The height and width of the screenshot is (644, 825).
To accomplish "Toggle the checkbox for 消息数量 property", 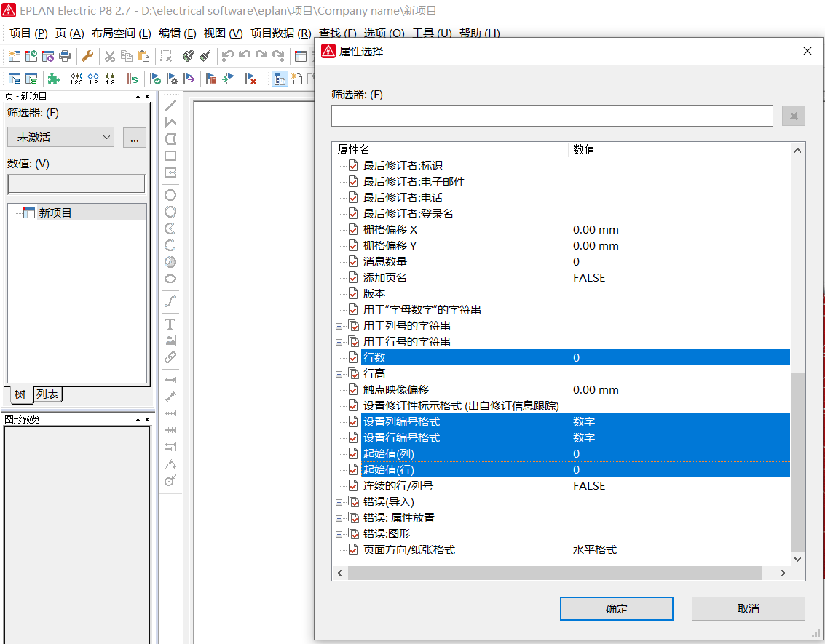I will click(x=353, y=262).
